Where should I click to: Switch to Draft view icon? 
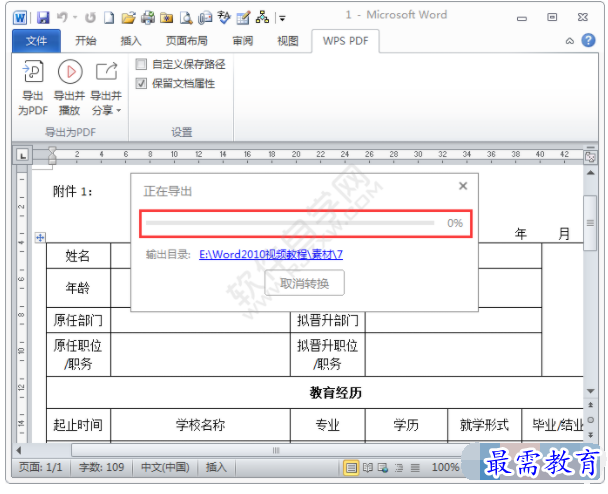click(x=415, y=468)
